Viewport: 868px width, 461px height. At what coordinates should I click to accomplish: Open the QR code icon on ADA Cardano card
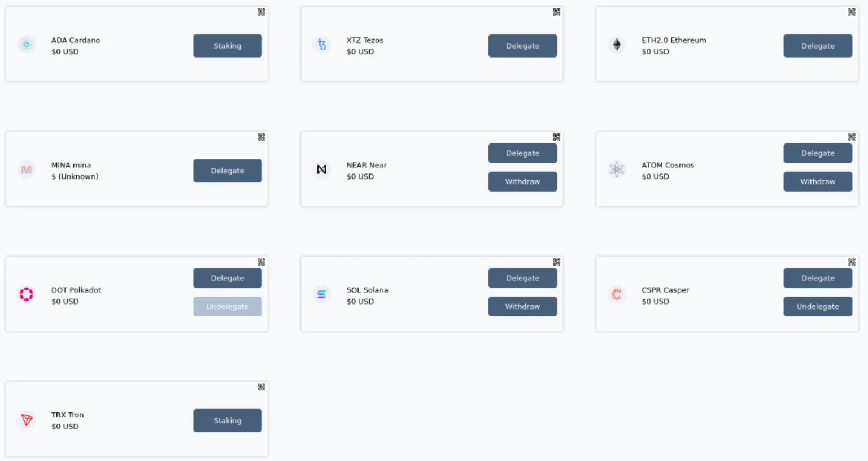click(261, 12)
